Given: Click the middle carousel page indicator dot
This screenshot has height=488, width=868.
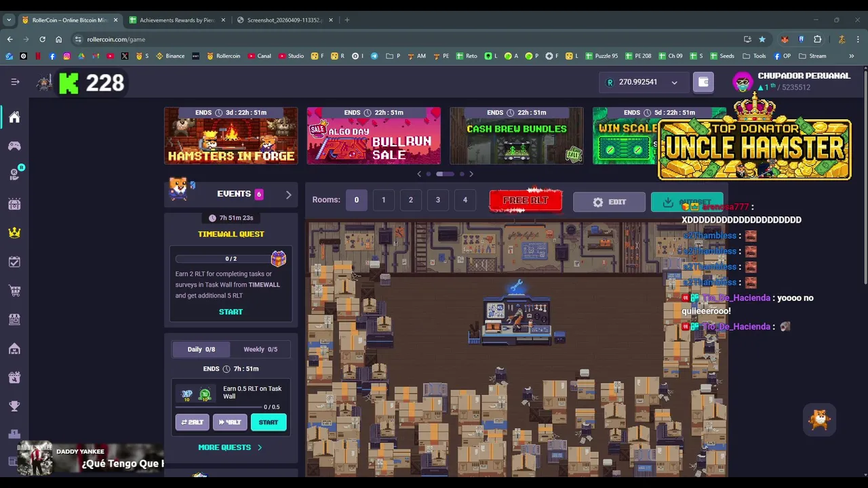Looking at the screenshot, I should [x=445, y=174].
